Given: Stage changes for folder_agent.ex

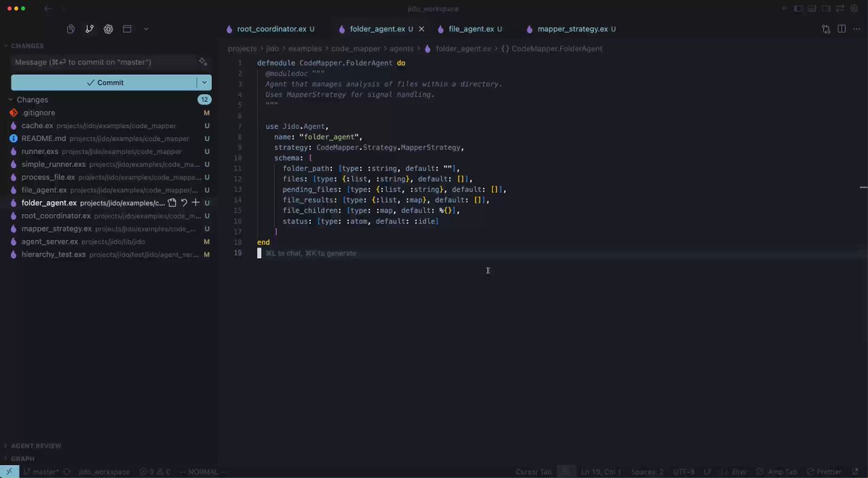Looking at the screenshot, I should click(x=195, y=203).
